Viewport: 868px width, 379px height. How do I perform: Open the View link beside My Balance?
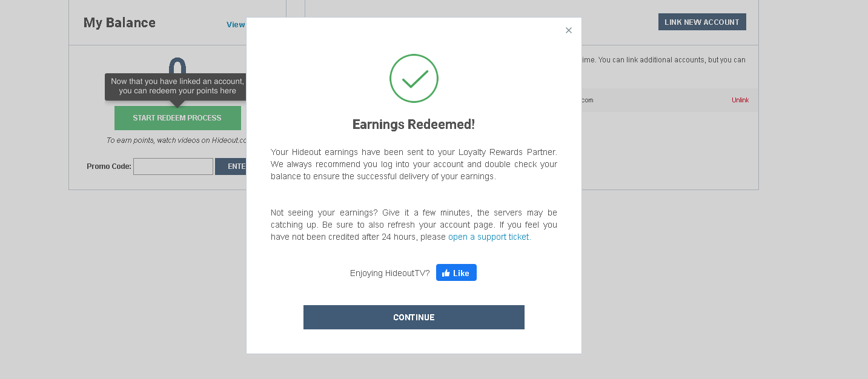236,25
